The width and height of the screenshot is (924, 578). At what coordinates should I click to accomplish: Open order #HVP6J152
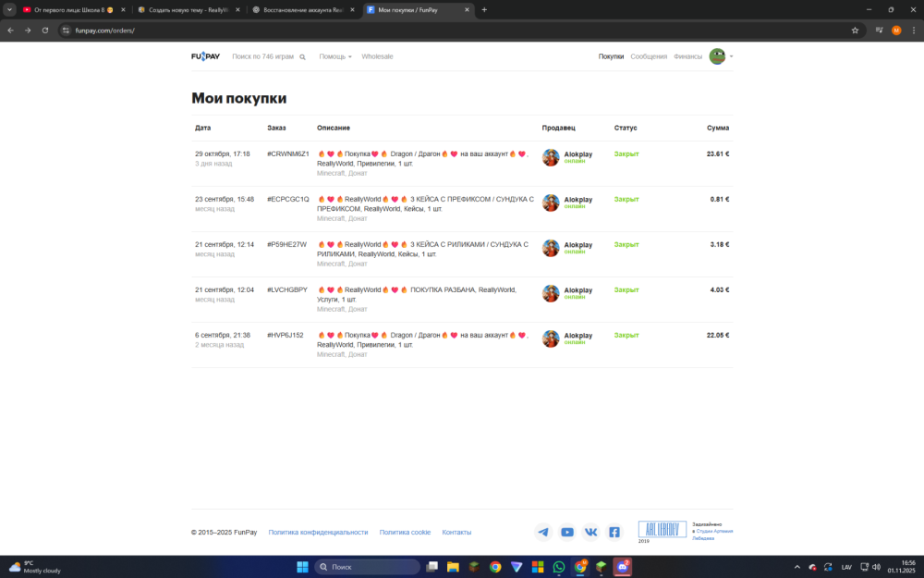[286, 335]
